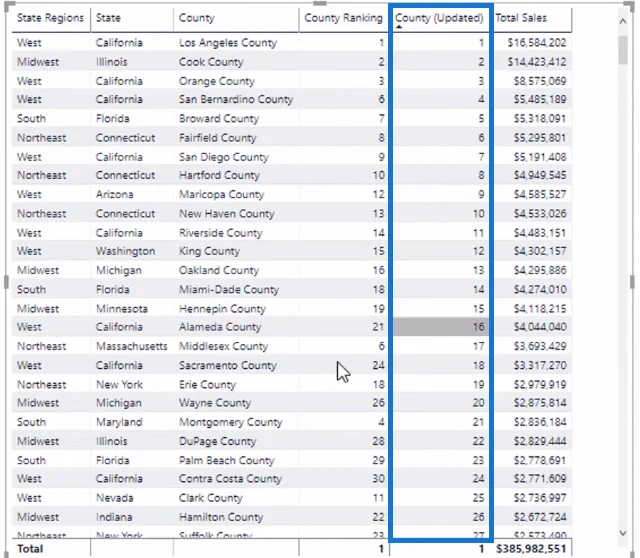The image size is (640, 558).
Task: Sort by the Total Sales column header
Action: [x=521, y=18]
